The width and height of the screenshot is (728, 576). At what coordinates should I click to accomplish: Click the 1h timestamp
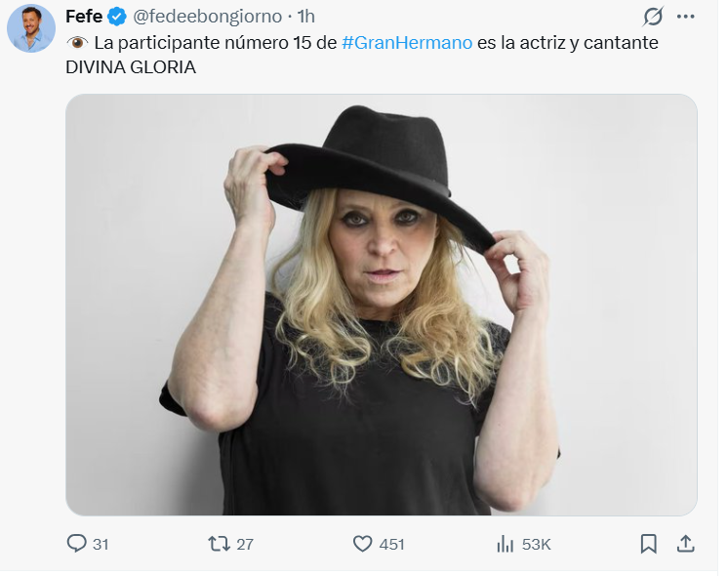pos(305,17)
